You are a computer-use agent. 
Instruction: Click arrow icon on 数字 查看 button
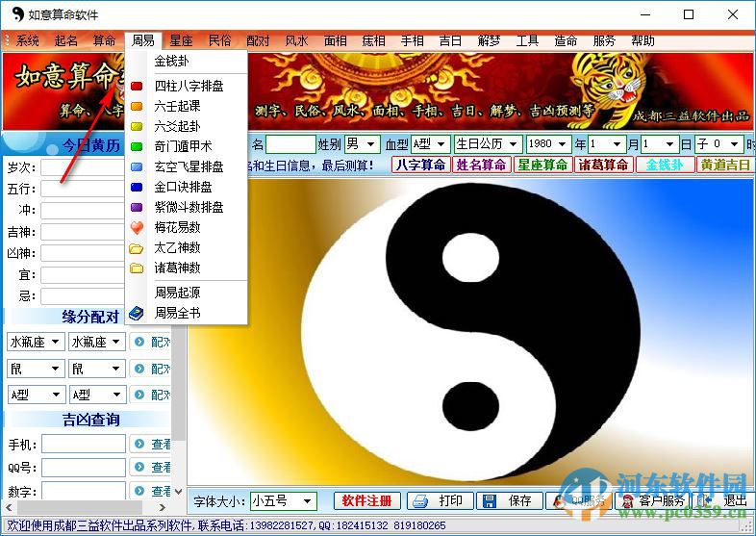pos(139,490)
